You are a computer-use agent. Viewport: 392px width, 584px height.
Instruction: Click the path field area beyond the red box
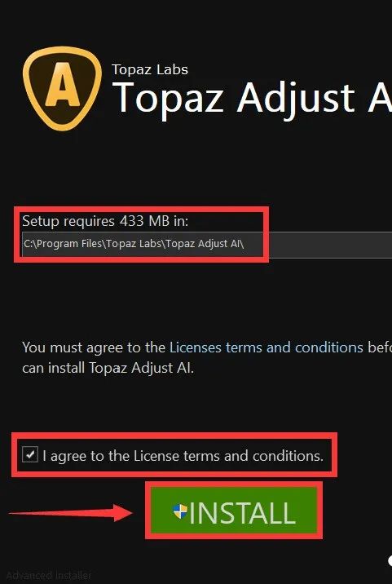[x=331, y=245]
